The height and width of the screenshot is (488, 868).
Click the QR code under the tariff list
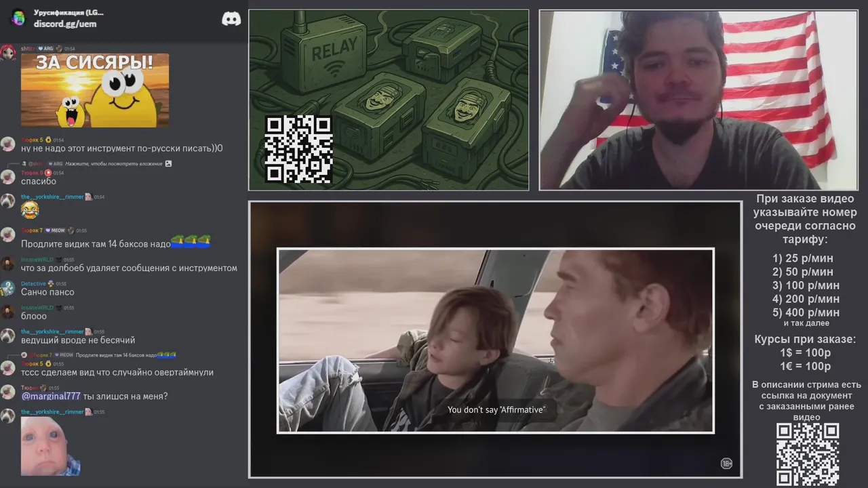click(808, 455)
